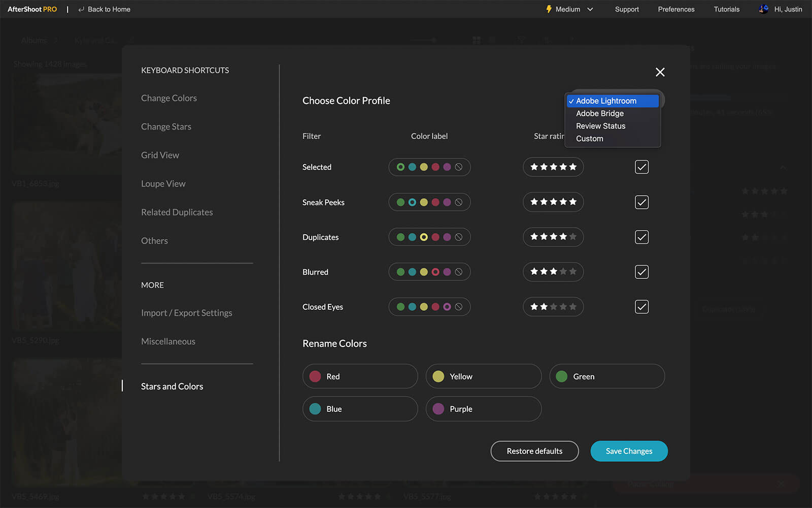Click the user avatar next to Hi, Justin
Image resolution: width=812 pixels, height=508 pixels.
pos(763,9)
